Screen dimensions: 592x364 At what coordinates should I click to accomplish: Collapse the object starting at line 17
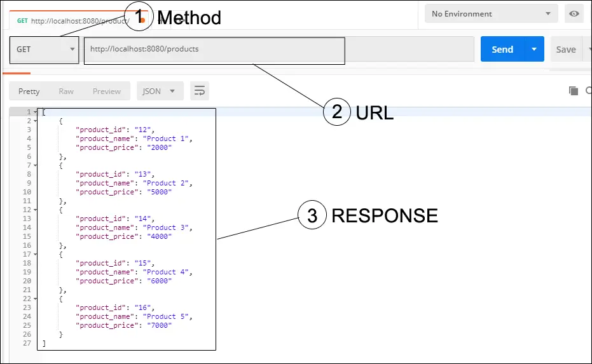pos(35,254)
